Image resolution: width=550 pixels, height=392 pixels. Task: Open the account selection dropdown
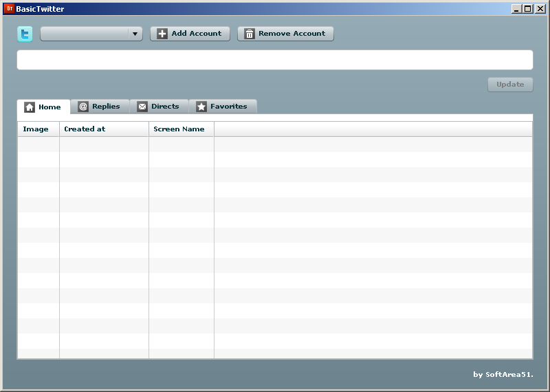pyautogui.click(x=91, y=34)
